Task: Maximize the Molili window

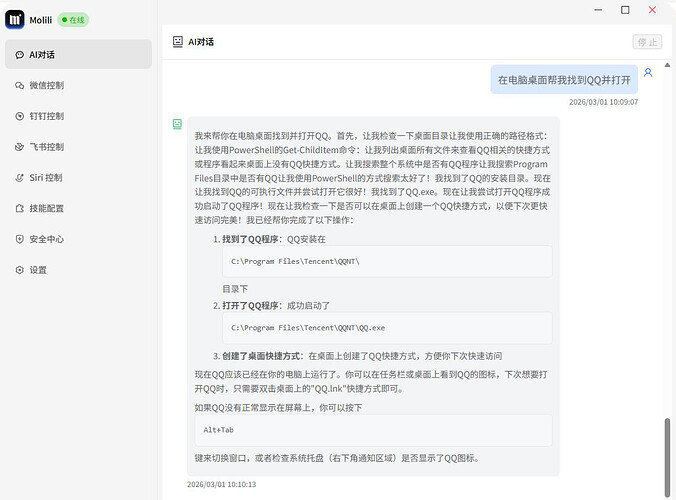Action: pyautogui.click(x=625, y=10)
